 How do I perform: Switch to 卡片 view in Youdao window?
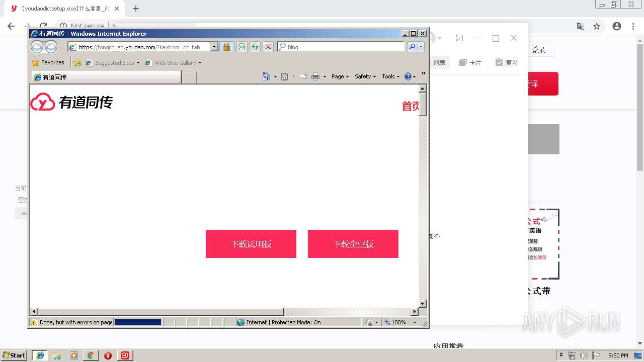470,62
